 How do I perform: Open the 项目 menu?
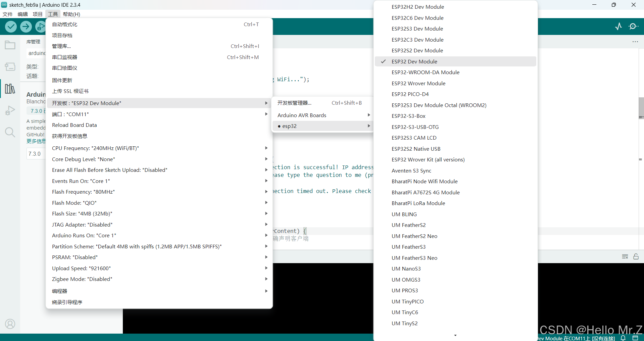click(x=38, y=14)
